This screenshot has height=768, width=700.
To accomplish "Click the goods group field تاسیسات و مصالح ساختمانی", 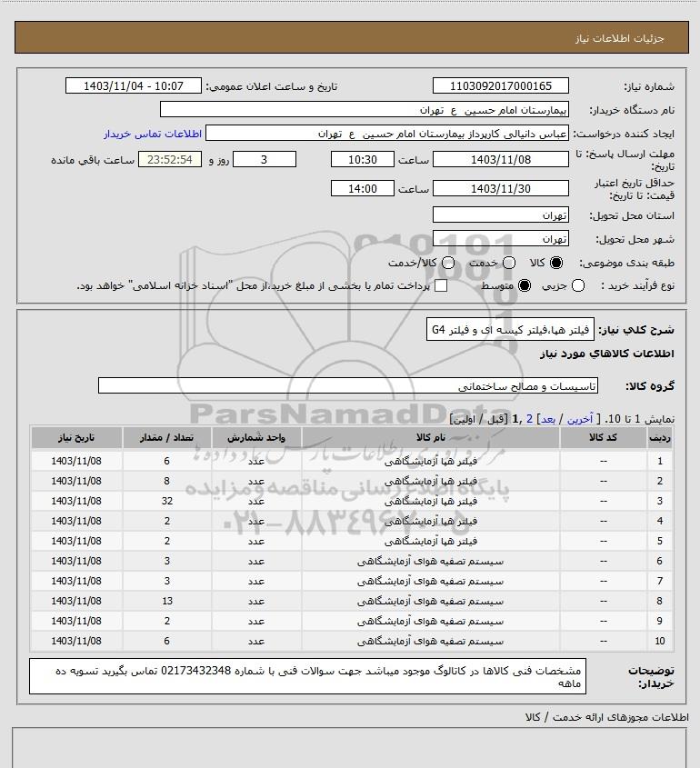I will pos(348,385).
